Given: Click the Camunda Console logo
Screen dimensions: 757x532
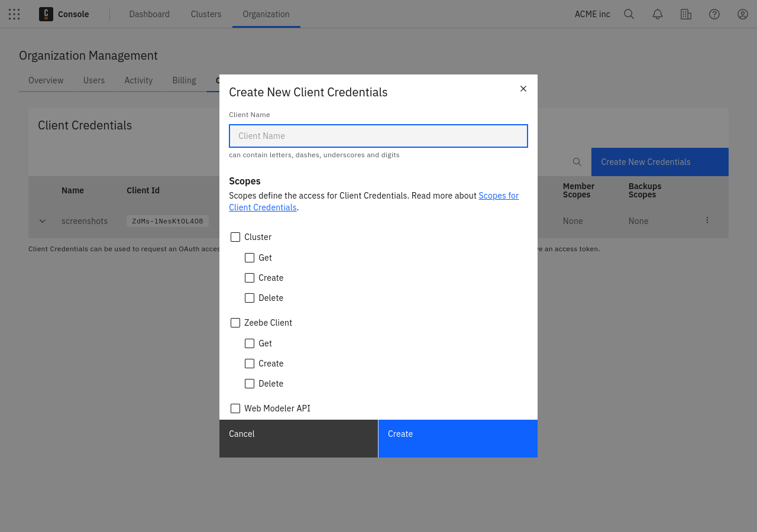Looking at the screenshot, I should pos(46,14).
